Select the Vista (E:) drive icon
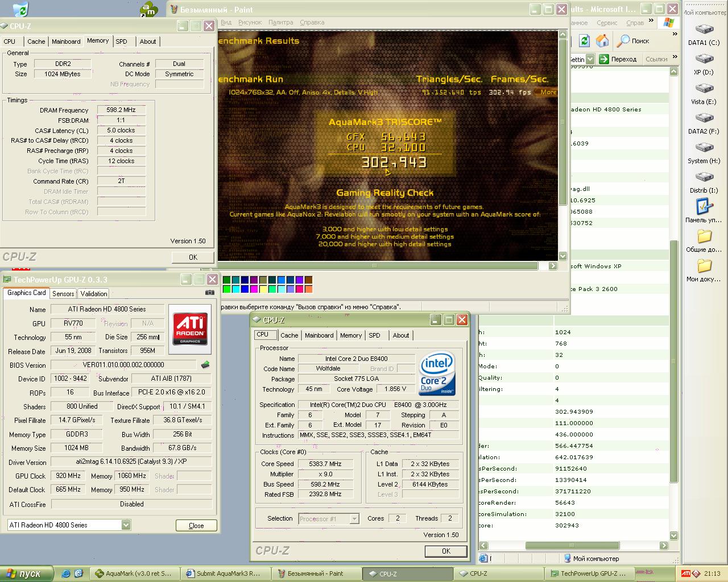Screen dimensions: 728x582 704,89
